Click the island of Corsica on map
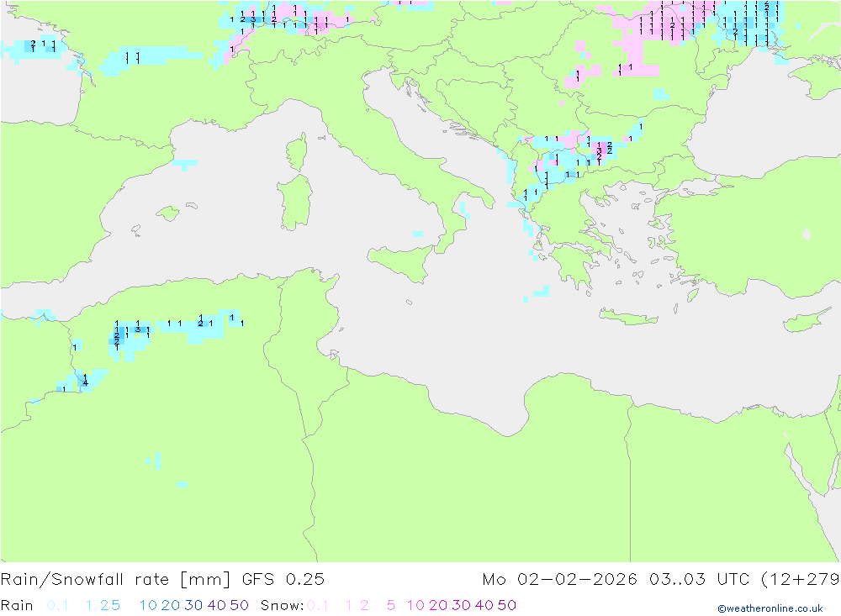 tap(297, 152)
